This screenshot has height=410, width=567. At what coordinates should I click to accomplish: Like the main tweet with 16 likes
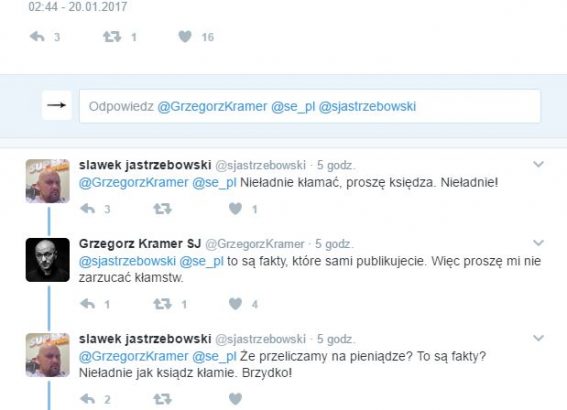(185, 37)
